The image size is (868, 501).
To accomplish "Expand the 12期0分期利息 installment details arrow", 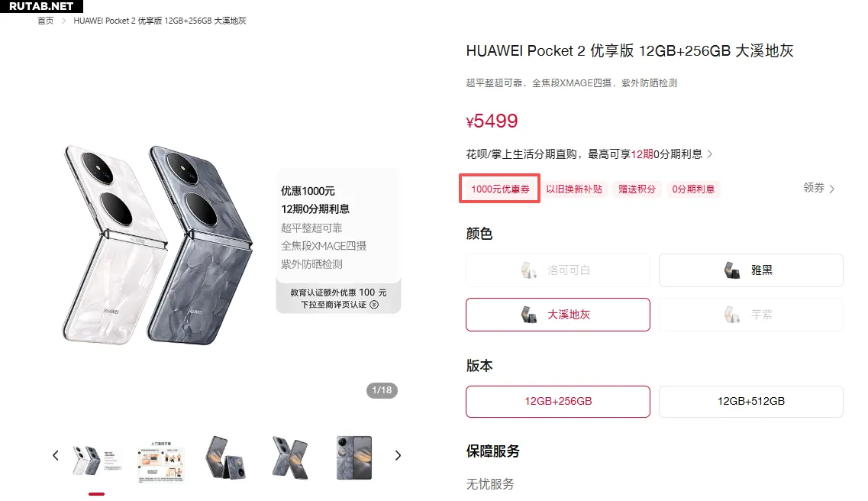I will [710, 154].
